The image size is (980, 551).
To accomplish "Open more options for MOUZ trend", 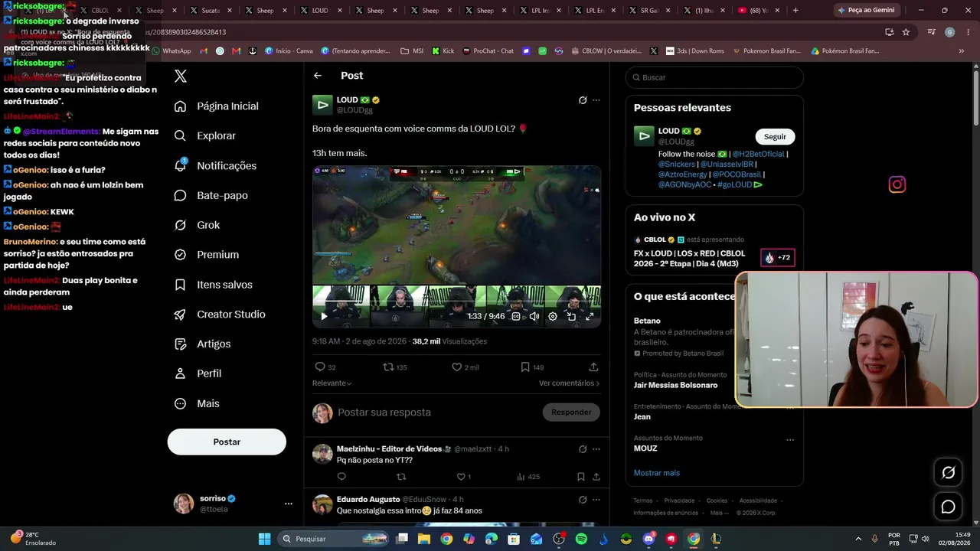I will [790, 440].
